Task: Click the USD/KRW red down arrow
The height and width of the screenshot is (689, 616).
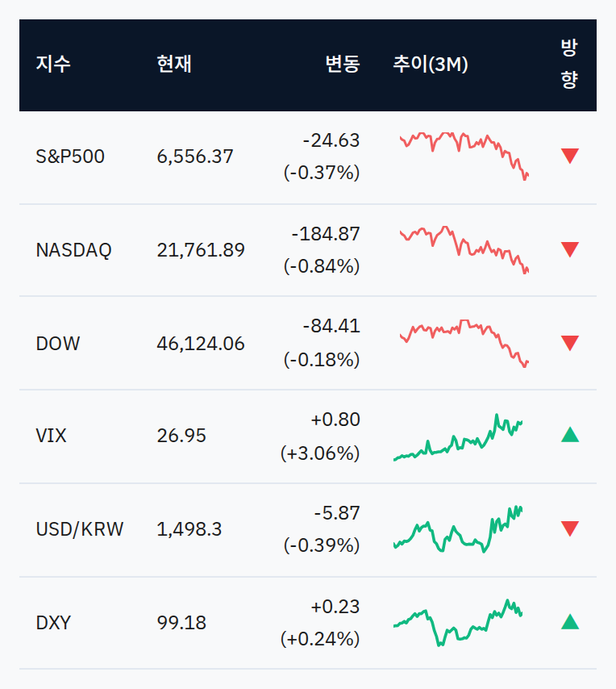Action: 570,528
